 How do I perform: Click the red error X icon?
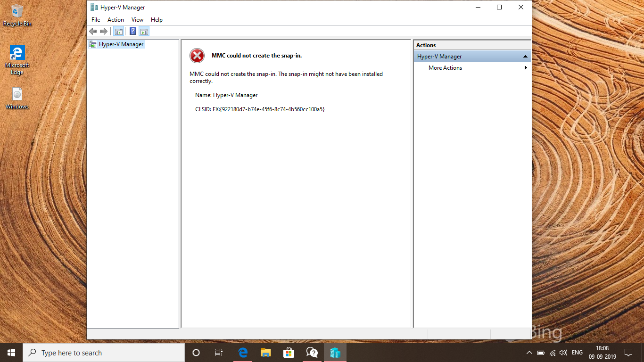pos(197,56)
